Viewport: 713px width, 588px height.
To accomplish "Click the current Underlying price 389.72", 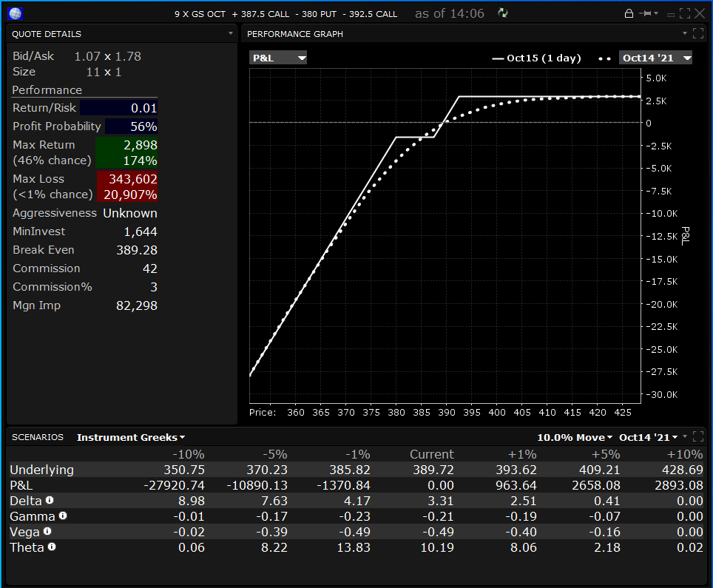I will pyautogui.click(x=433, y=470).
